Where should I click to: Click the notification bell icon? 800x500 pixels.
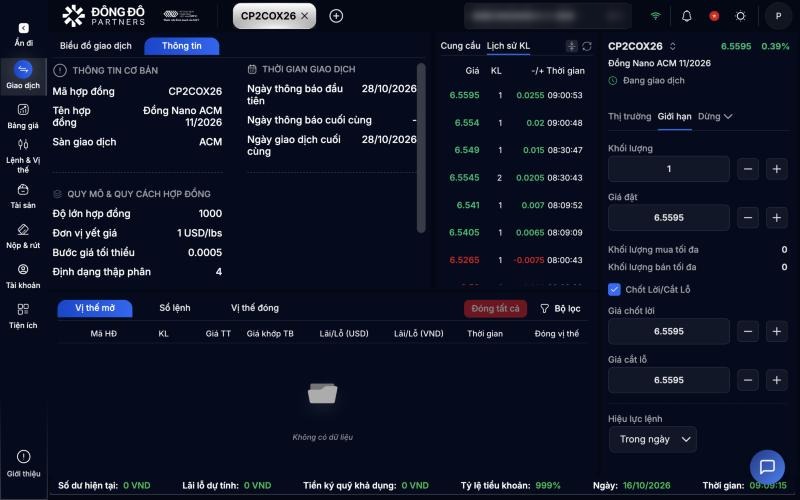(x=687, y=16)
